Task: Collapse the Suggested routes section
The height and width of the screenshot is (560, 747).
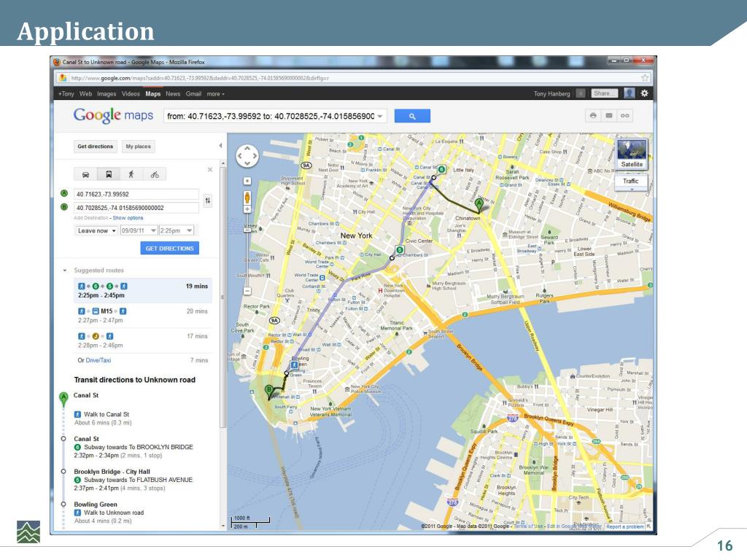Action: click(x=65, y=271)
